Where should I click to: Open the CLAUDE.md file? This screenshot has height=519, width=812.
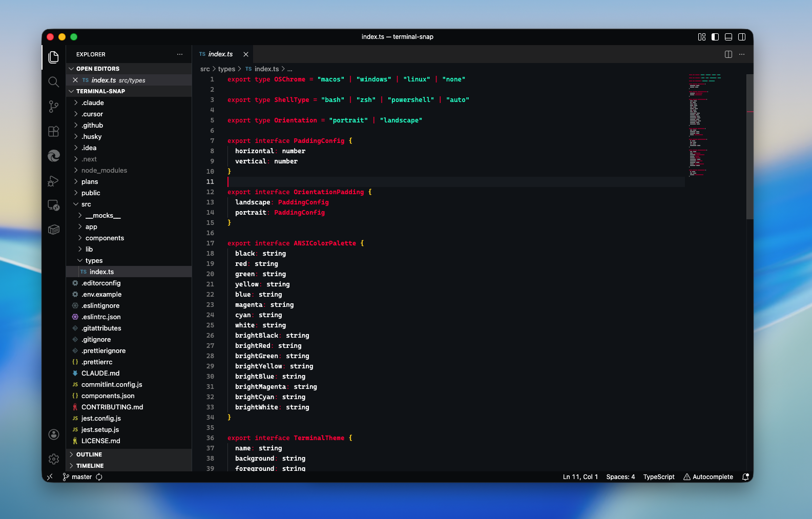[129, 373]
